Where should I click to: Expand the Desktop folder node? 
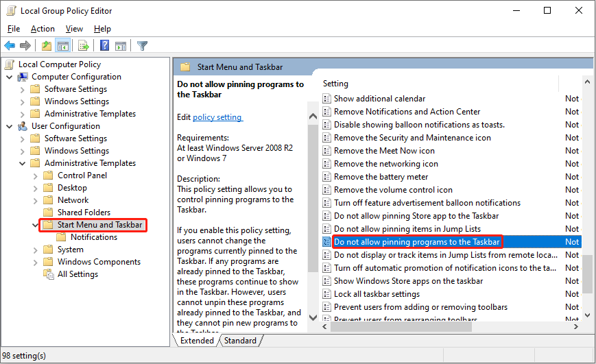[x=36, y=189]
